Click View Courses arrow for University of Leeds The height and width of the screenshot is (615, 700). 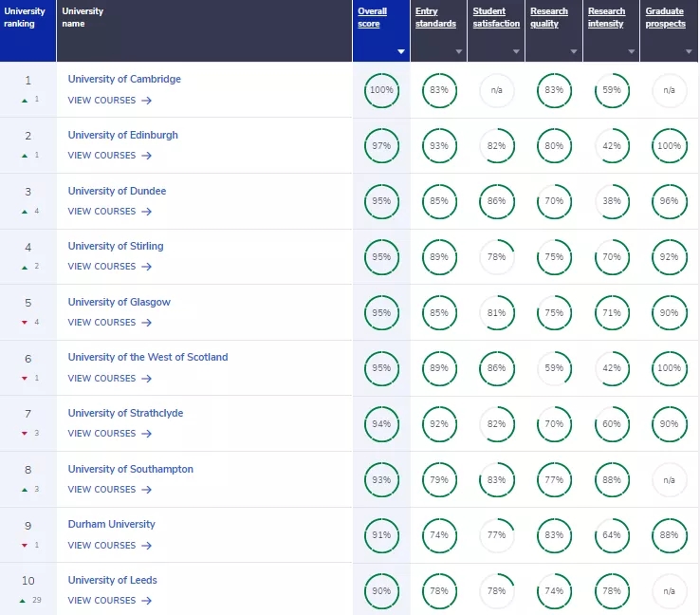tap(146, 601)
